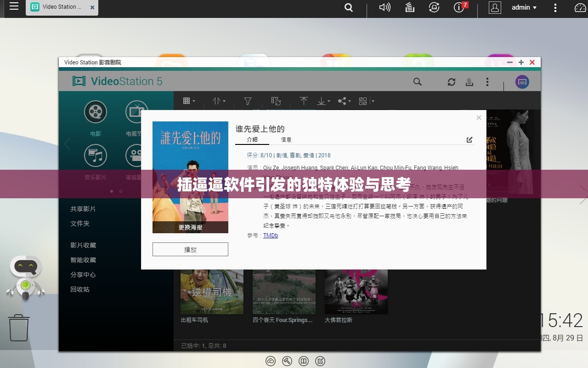
Task: Open VideoStation background tasks icon
Action: (469, 82)
